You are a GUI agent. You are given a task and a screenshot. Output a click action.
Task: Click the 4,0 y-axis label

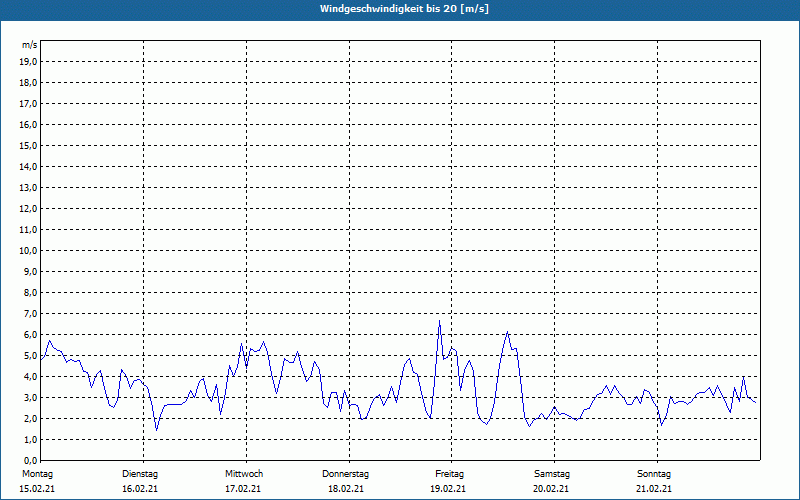tap(30, 377)
